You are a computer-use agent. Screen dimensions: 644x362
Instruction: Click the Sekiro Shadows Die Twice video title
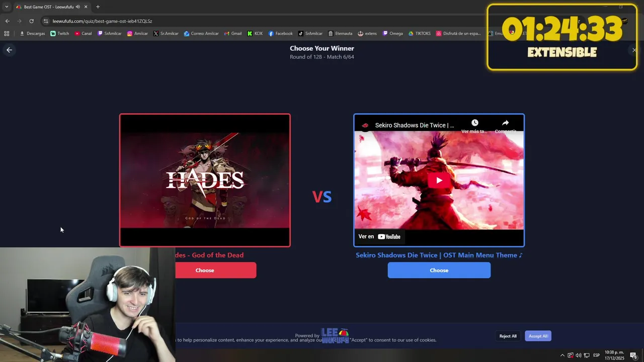(415, 125)
